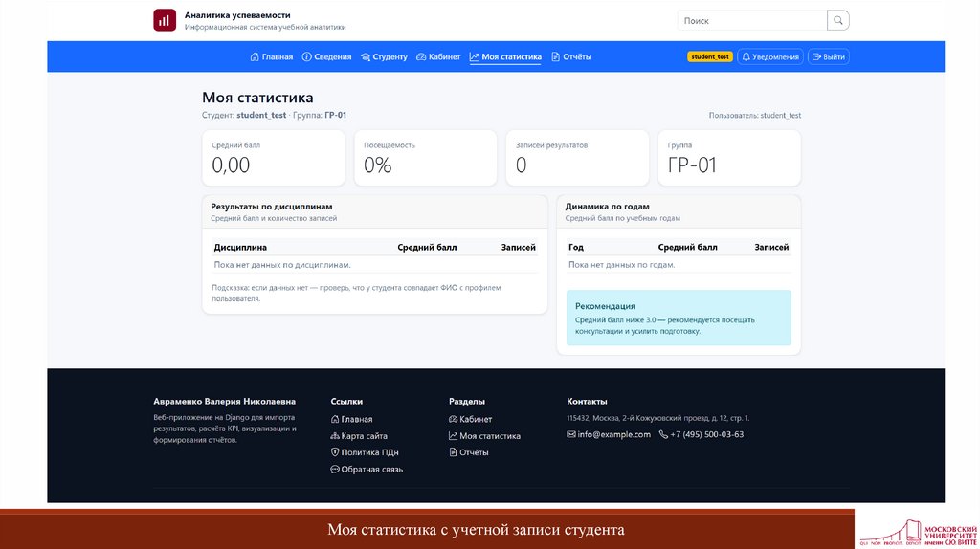Click the footer info@example.com email link

pyautogui.click(x=608, y=434)
